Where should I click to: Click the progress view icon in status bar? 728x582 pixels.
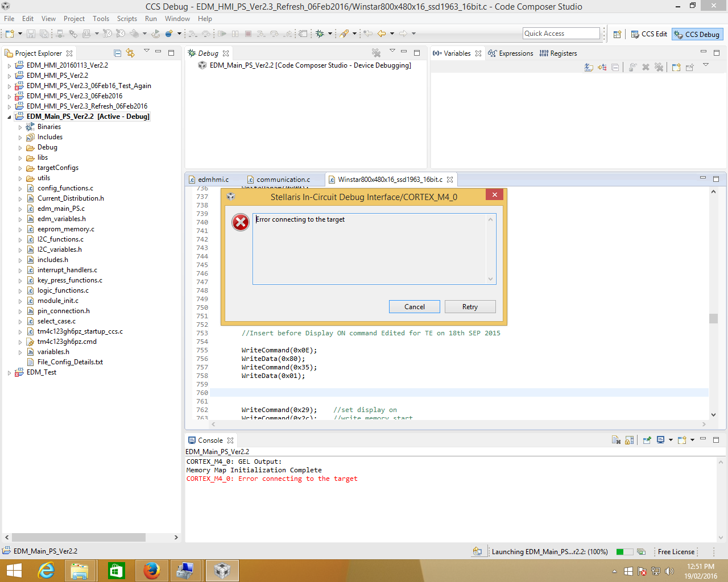point(642,552)
